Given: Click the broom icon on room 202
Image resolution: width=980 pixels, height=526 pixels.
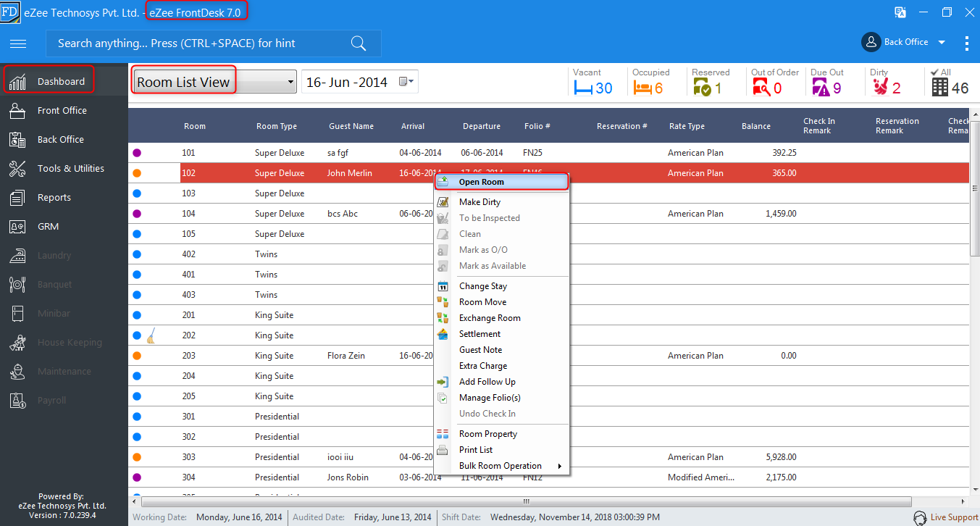Looking at the screenshot, I should (x=151, y=335).
